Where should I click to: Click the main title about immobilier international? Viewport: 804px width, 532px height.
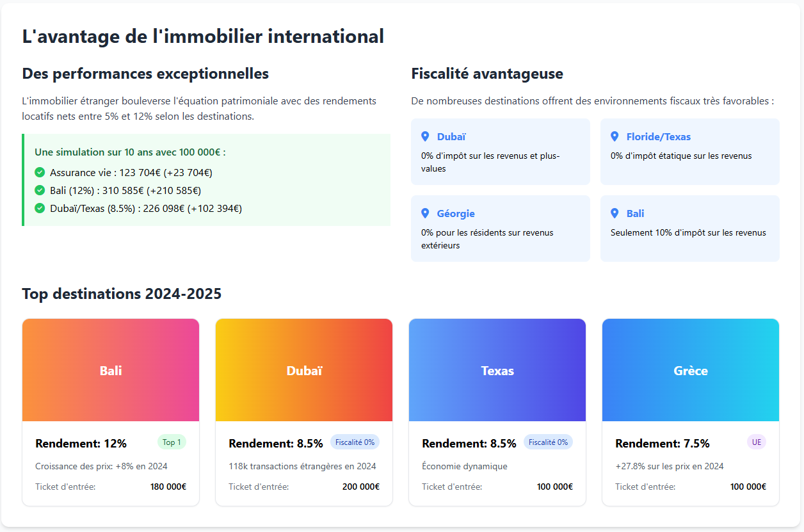coord(202,36)
